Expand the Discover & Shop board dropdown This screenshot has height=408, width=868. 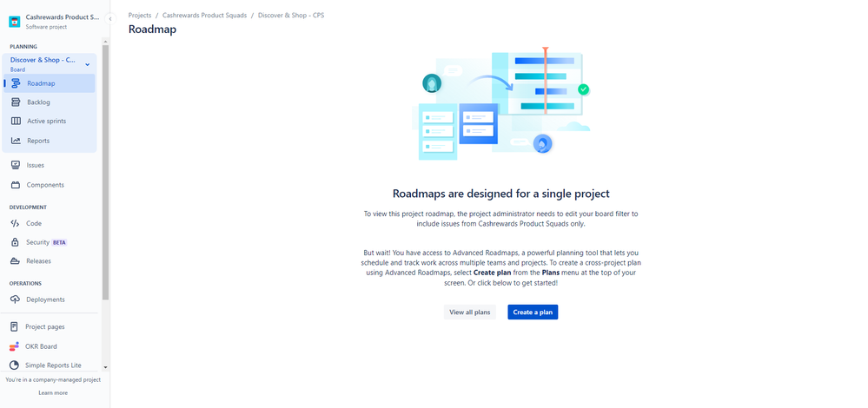(x=87, y=65)
